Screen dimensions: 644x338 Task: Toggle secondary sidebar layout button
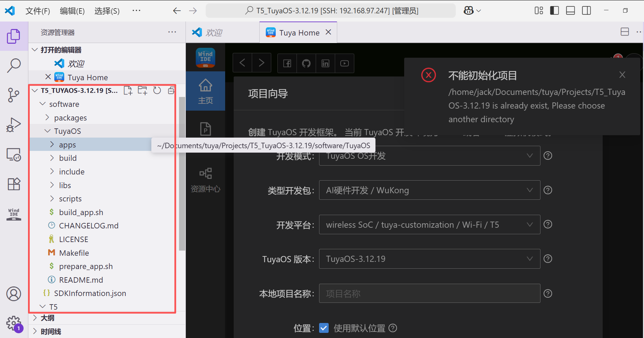[x=587, y=11]
